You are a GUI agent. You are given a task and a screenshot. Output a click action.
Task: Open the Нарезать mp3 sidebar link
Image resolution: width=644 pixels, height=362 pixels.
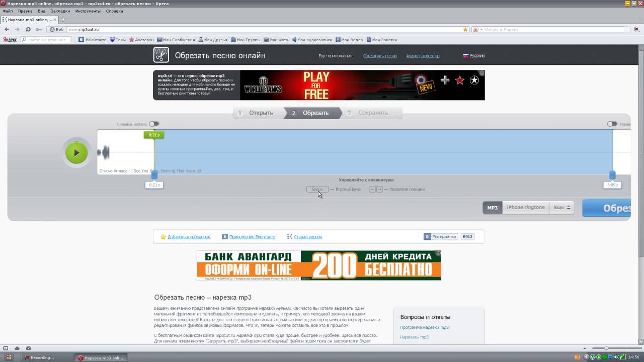[414, 337]
